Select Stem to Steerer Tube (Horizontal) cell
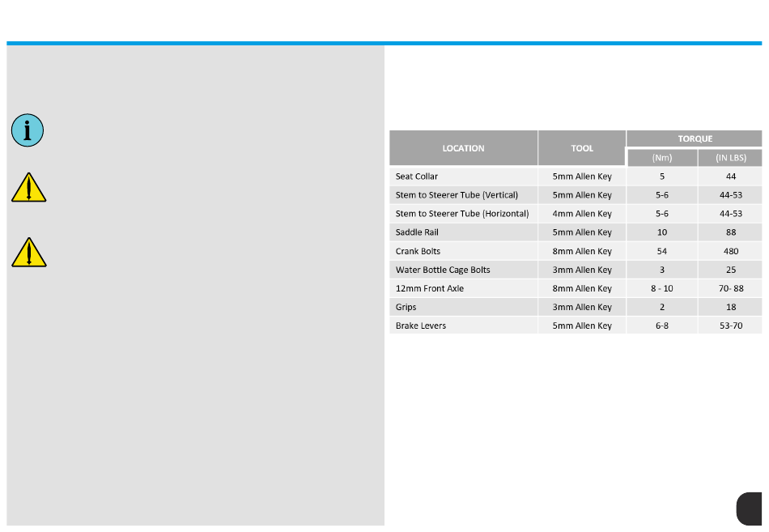 tap(464, 214)
